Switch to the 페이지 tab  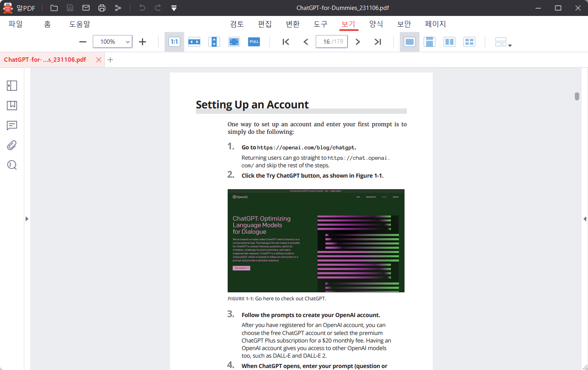435,24
